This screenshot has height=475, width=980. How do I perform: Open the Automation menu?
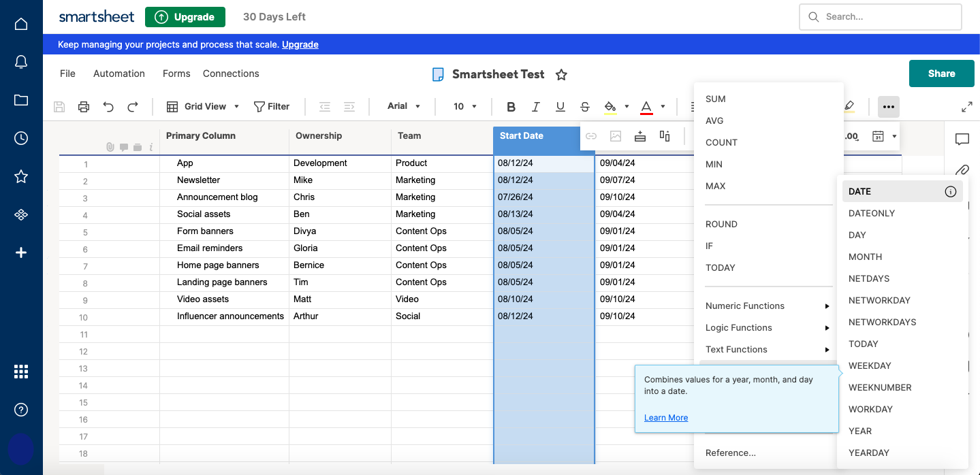point(119,73)
